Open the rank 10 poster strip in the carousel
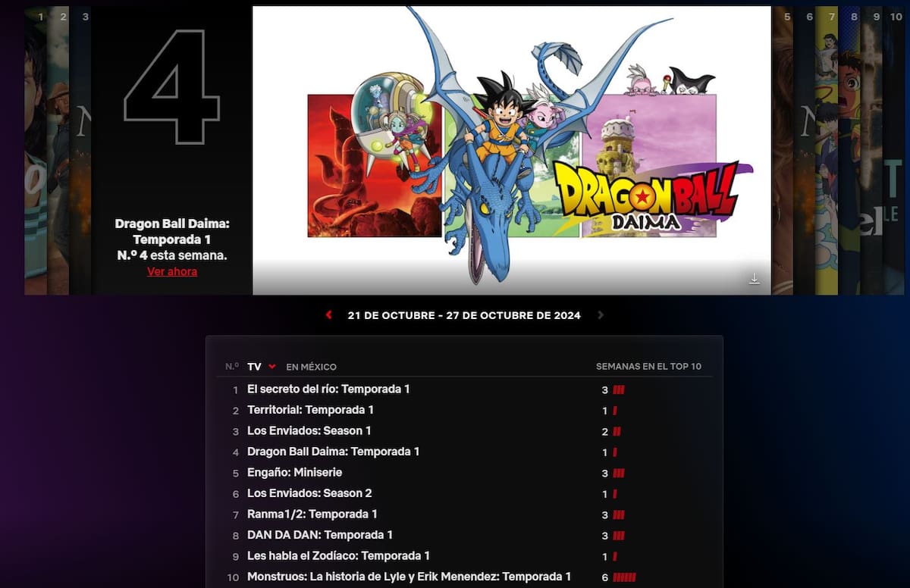The height and width of the screenshot is (588, 910). tap(894, 151)
